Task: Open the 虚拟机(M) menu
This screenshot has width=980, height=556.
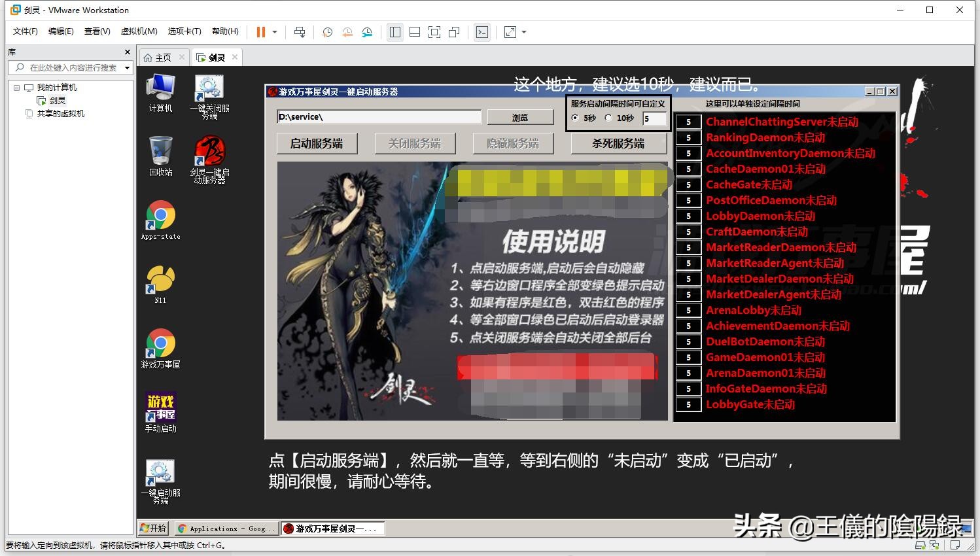Action: coord(139,31)
